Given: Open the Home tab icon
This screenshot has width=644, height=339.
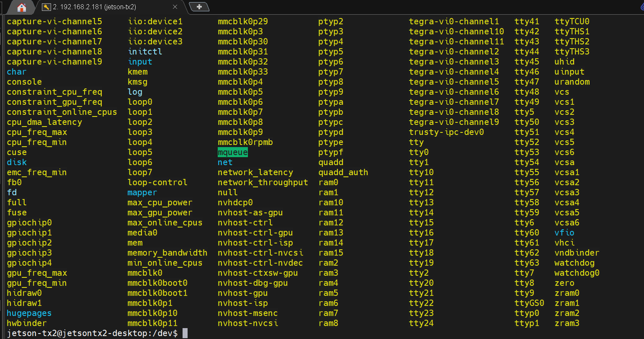Looking at the screenshot, I should (x=21, y=7).
